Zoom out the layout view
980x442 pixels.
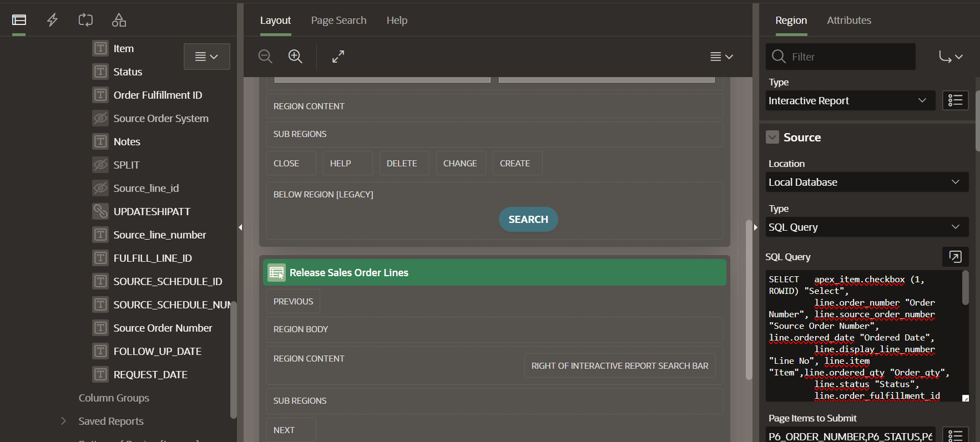(265, 57)
